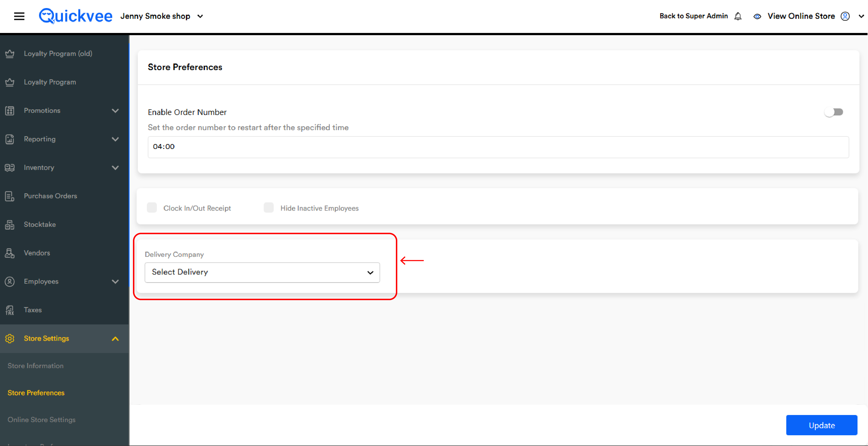Click the Delivery Company label
The height and width of the screenshot is (446, 868).
(174, 255)
